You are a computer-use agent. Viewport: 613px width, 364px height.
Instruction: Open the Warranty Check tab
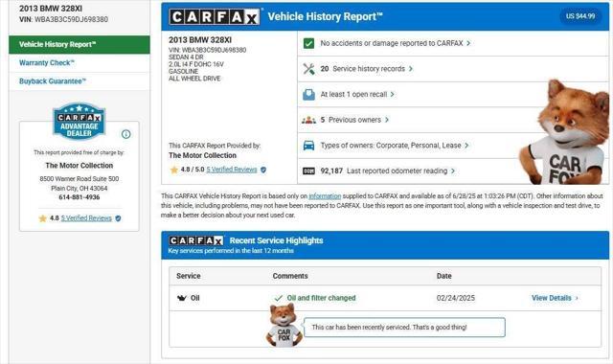79,63
